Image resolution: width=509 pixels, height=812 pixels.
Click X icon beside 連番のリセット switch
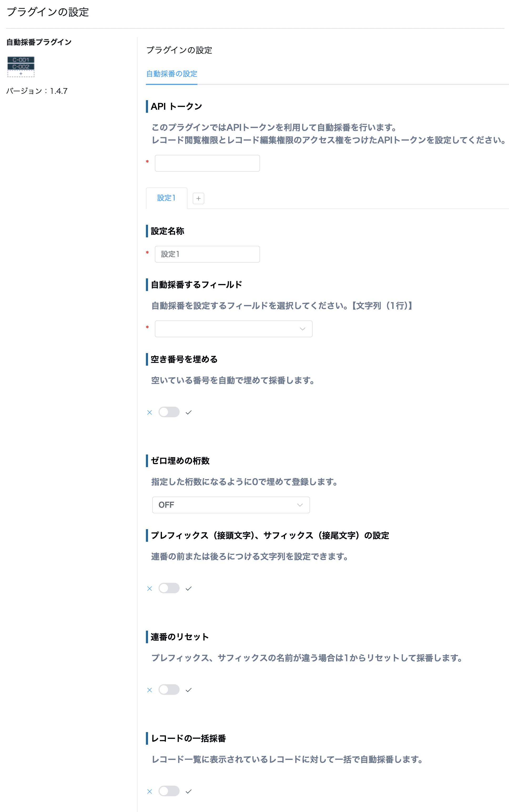point(150,690)
